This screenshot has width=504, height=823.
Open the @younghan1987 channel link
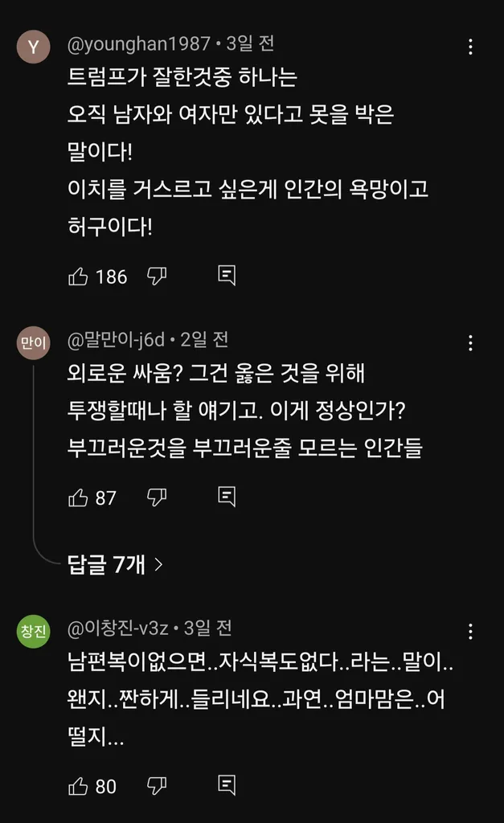click(x=138, y=43)
